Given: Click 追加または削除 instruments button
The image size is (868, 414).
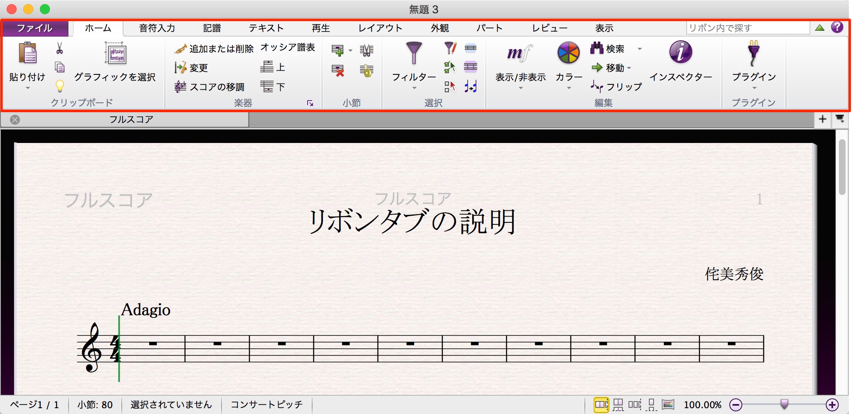Looking at the screenshot, I should (x=214, y=49).
